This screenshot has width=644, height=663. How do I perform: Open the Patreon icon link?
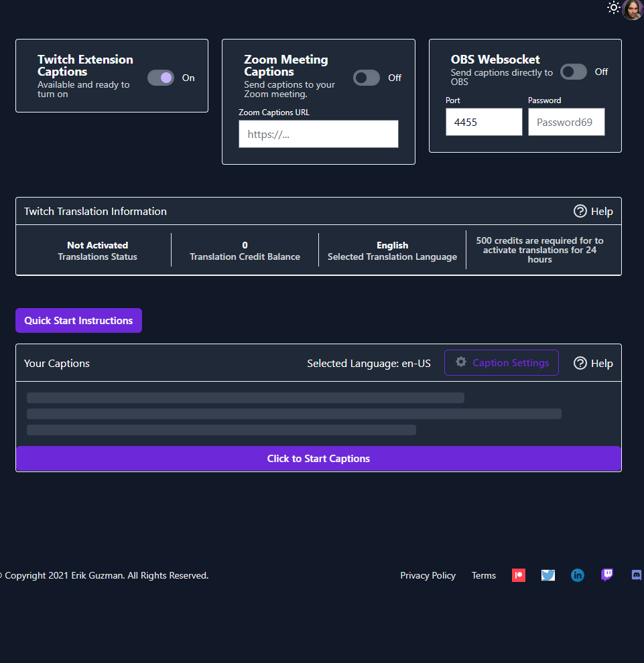pos(519,575)
